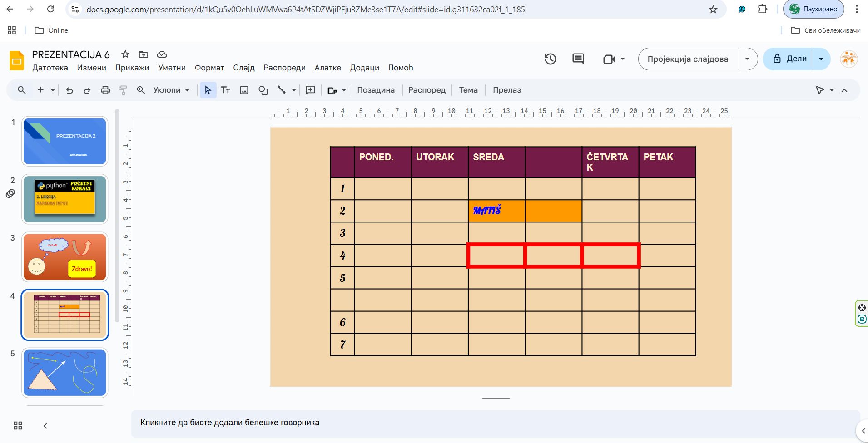Open the comments panel icon
This screenshot has width=868, height=443.
tap(578, 59)
